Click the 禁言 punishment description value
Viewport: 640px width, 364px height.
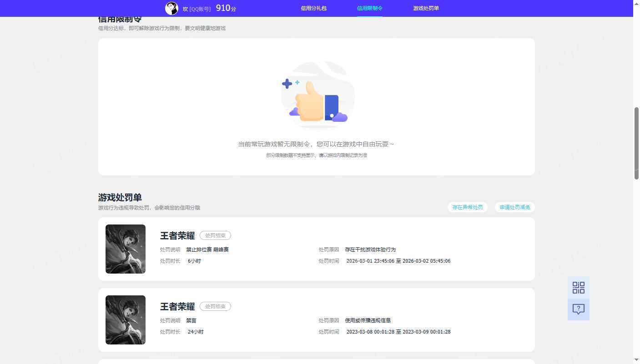191,320
